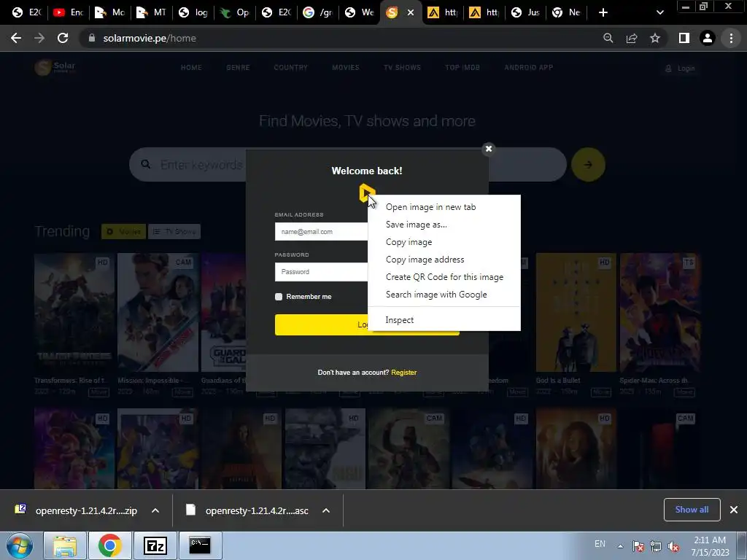Open Command Prompt from the taskbar

pyautogui.click(x=200, y=545)
